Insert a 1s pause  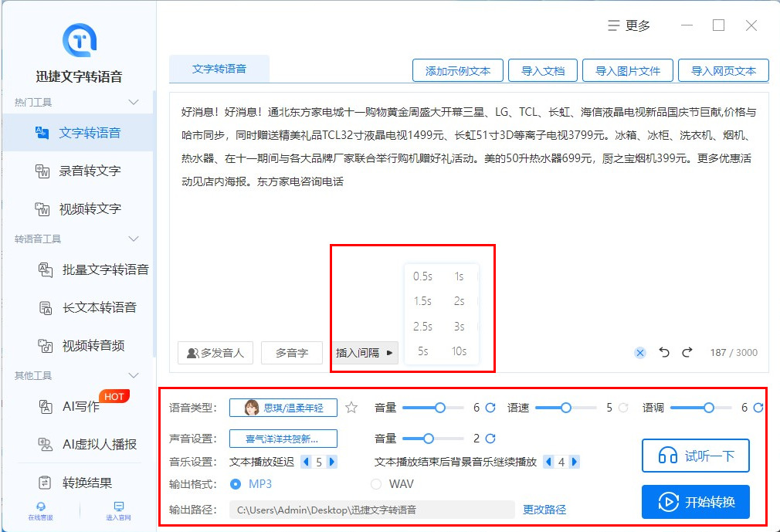point(460,276)
